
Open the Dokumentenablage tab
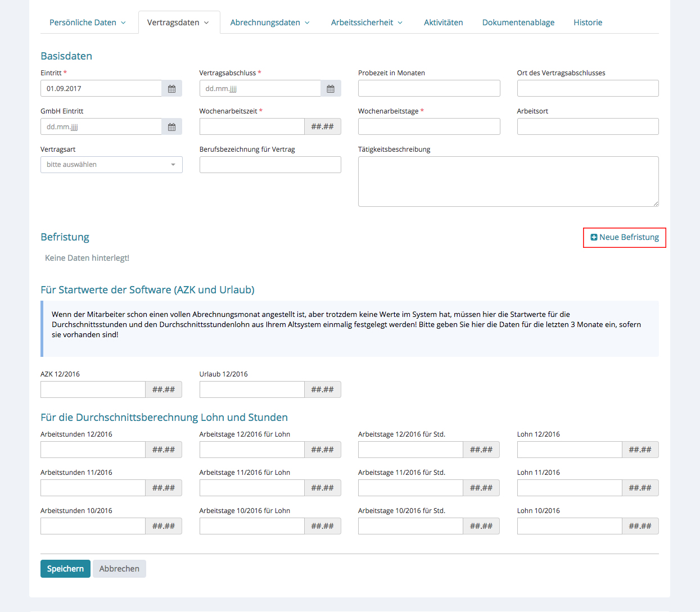518,22
